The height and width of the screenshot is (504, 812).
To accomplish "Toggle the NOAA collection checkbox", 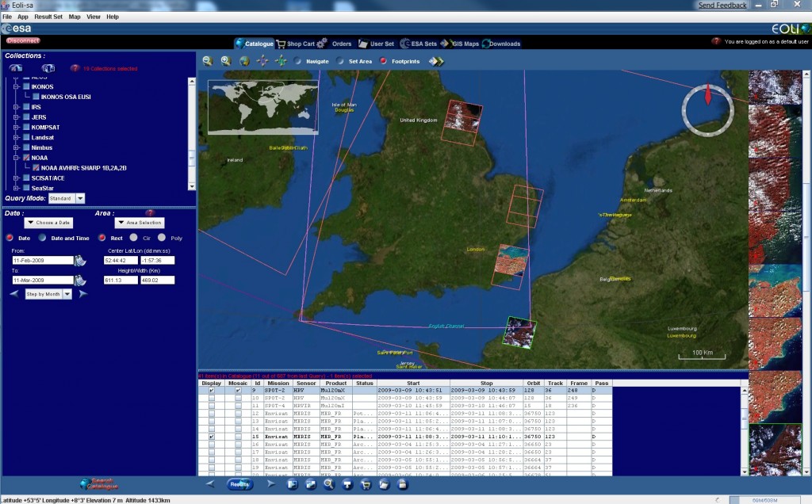I will click(x=26, y=158).
